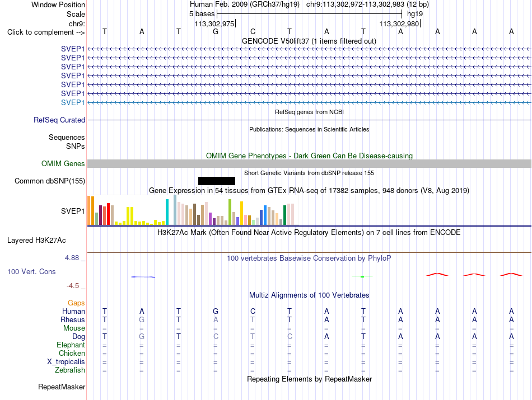Screen dimensions: 532x400
Task: Open the Multiz Alignments of 100 Vertebrates title
Action: point(309,295)
